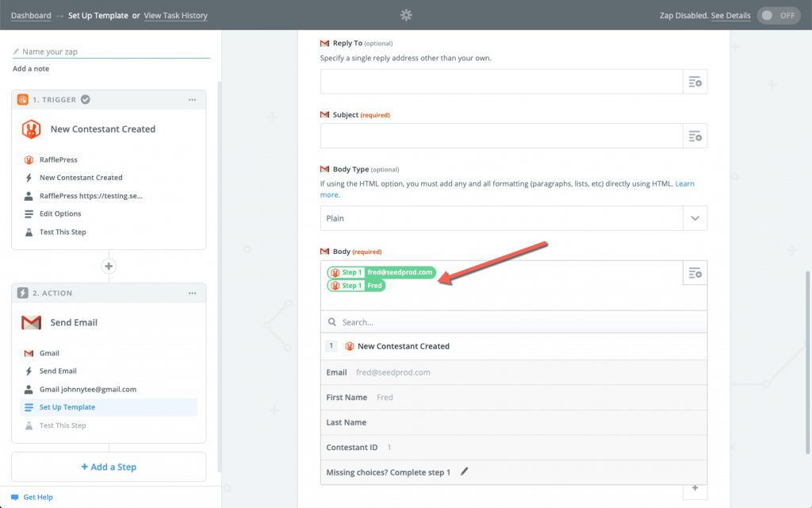
Task: Click the Subject input field
Action: [501, 136]
